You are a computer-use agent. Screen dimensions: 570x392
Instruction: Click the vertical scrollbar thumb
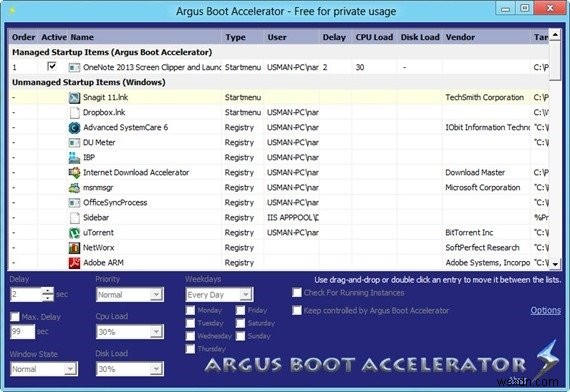(555, 61)
